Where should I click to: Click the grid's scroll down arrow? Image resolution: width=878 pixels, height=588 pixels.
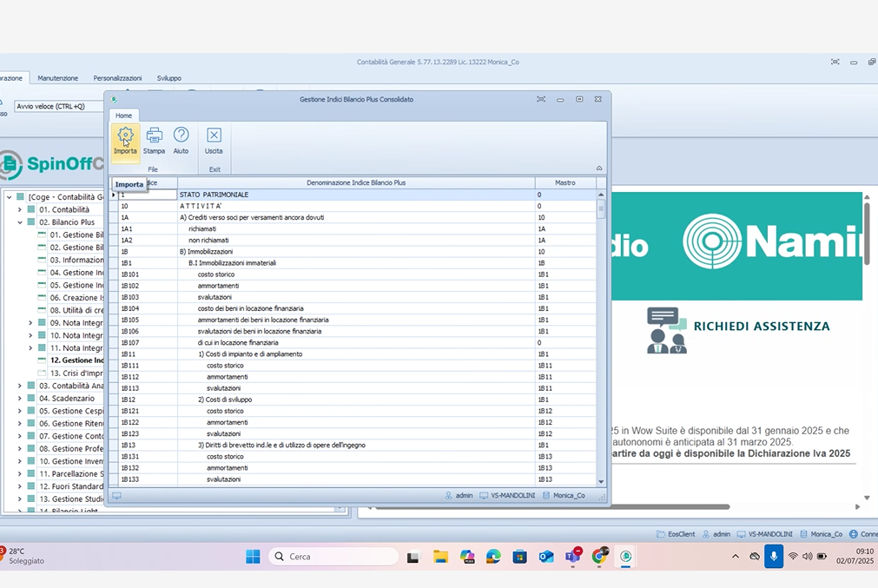pyautogui.click(x=601, y=481)
